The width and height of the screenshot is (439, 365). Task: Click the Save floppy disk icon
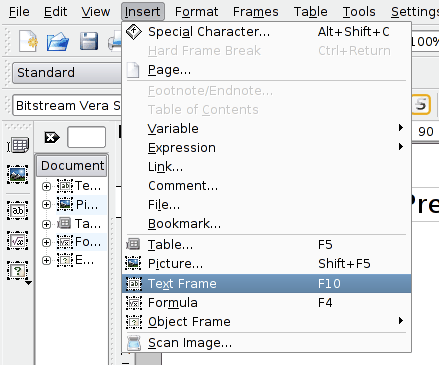(89, 41)
